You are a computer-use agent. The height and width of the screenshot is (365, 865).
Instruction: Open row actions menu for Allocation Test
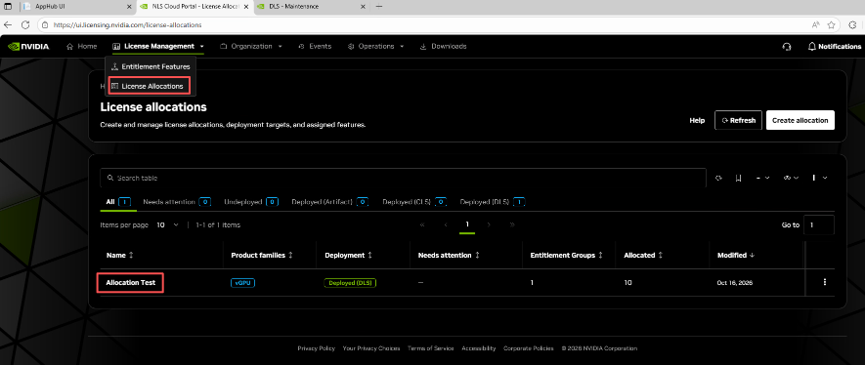point(825,282)
